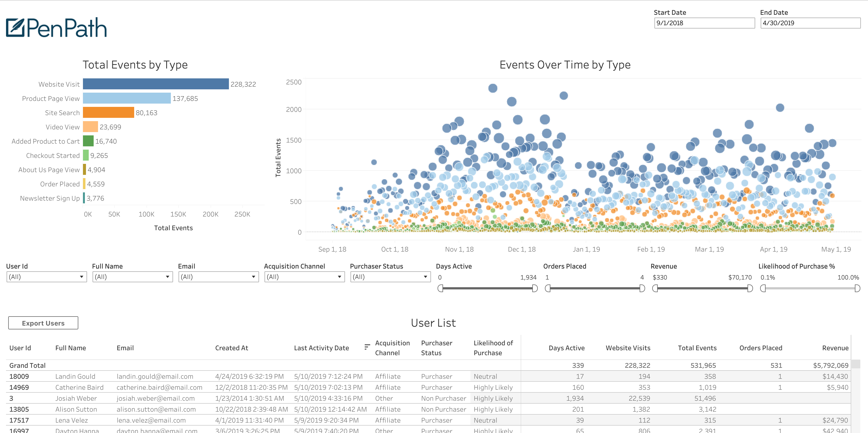
Task: Click the Revenue slider left handle
Action: tap(655, 288)
